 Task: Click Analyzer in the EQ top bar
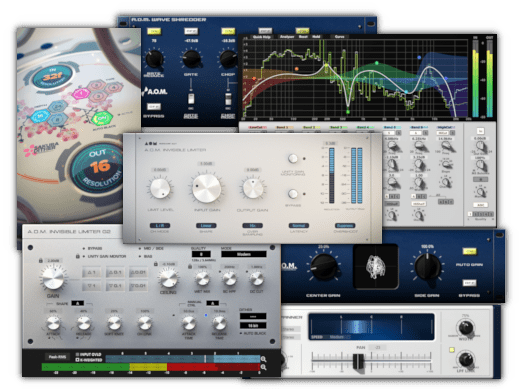[x=286, y=37]
